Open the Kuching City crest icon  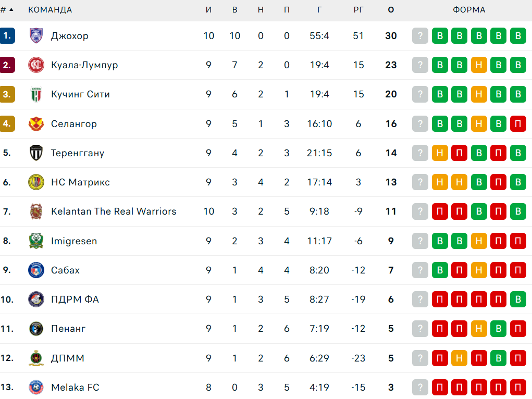[36, 94]
